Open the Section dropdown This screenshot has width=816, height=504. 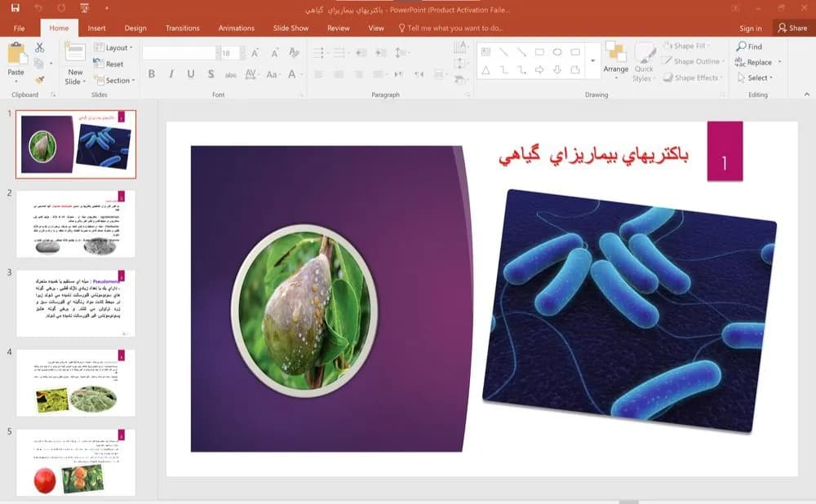point(114,80)
